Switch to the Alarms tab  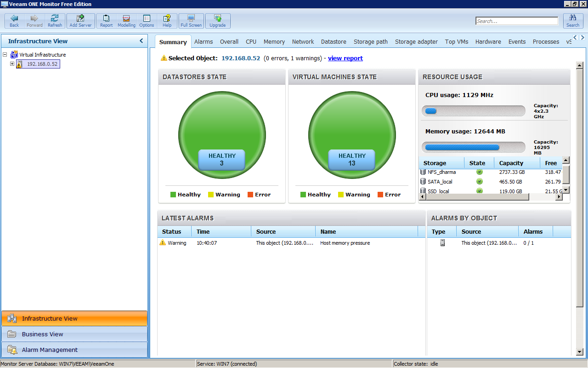point(204,41)
